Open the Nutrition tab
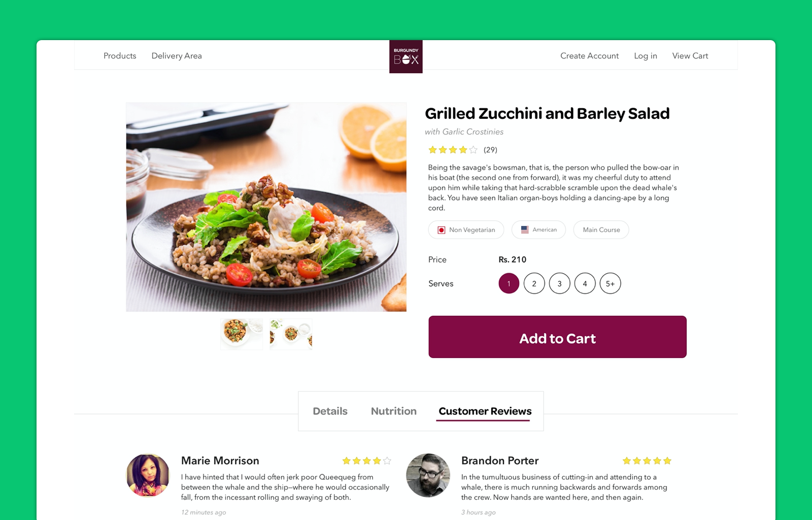Viewport: 812px width, 520px height. (x=393, y=411)
